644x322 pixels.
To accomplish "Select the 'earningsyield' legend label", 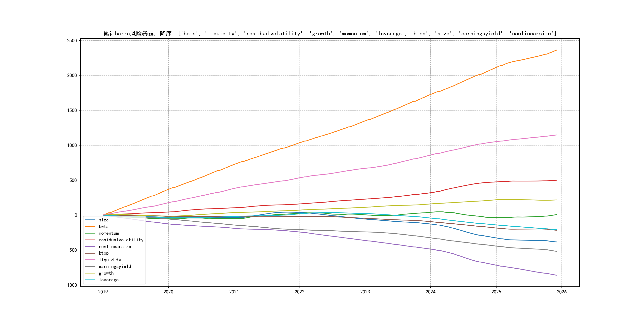I will (115, 267).
